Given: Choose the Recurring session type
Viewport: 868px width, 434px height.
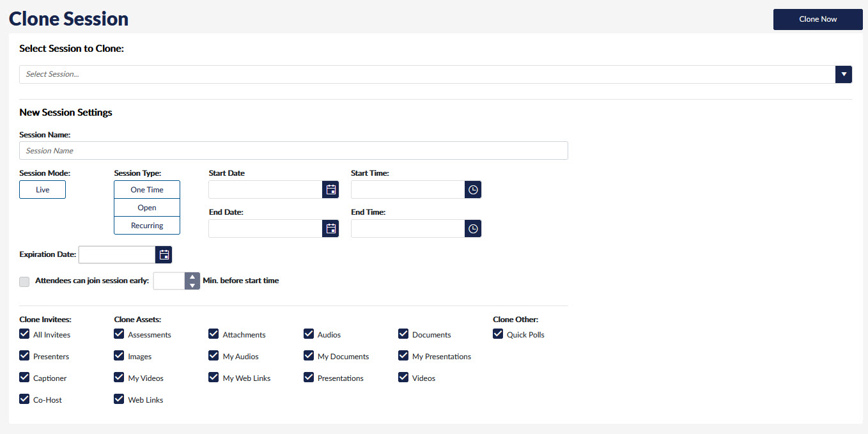Looking at the screenshot, I should 147,226.
